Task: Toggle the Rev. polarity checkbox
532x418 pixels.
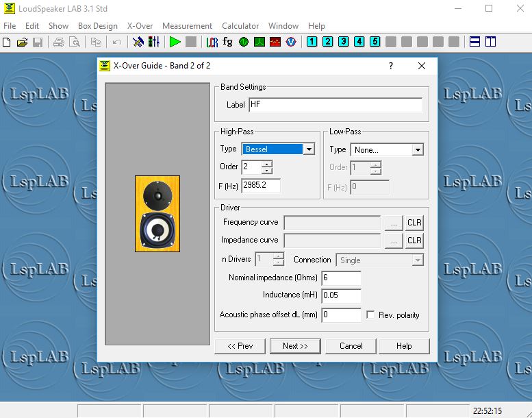Action: point(371,315)
